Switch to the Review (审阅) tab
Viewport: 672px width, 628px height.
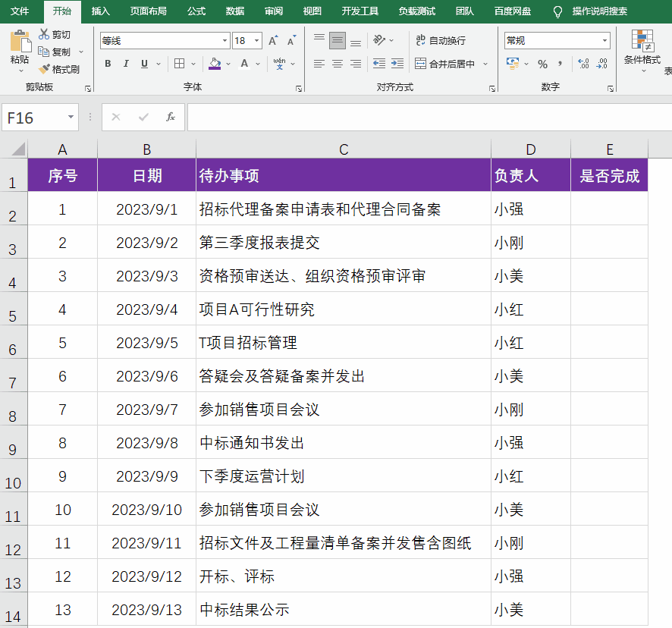[x=274, y=11]
